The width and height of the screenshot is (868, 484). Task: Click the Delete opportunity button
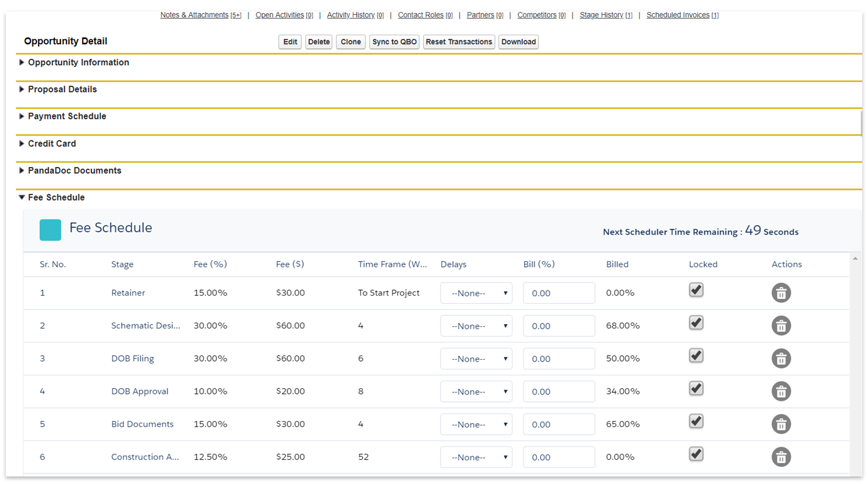tap(319, 42)
